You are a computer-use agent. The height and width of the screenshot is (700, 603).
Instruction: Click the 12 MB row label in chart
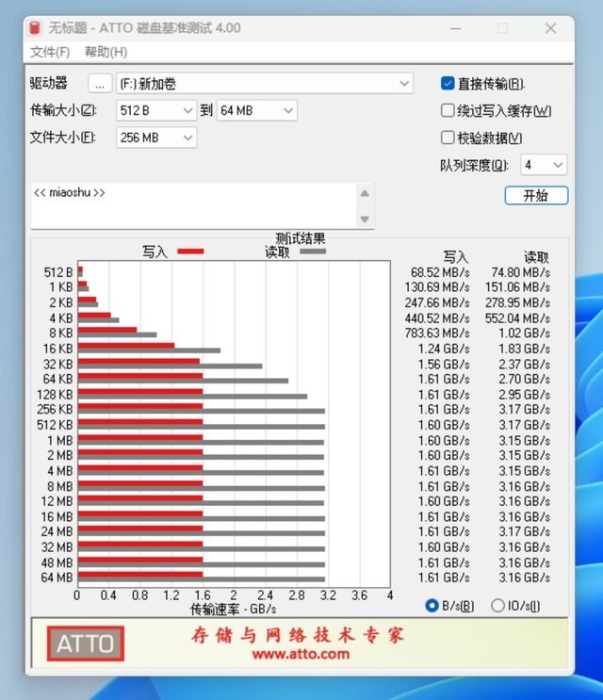point(57,501)
